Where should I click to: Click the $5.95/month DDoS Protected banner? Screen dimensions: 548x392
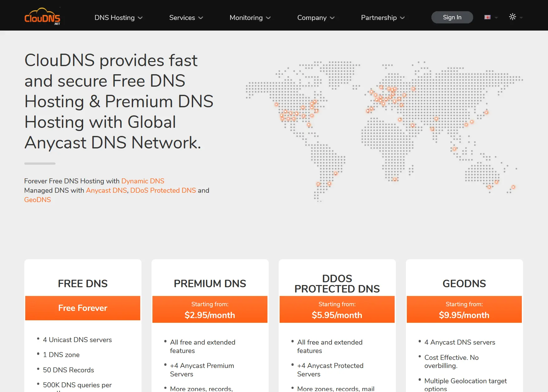[x=337, y=309]
